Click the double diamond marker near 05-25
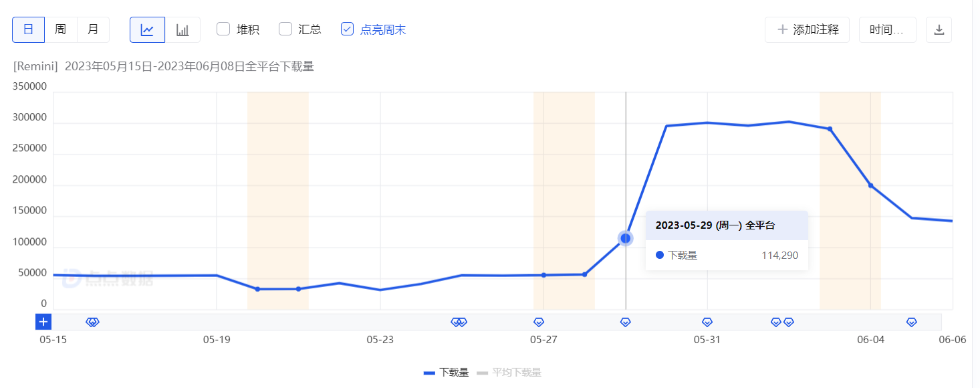Viewport: 980px width, 388px height. [x=459, y=322]
